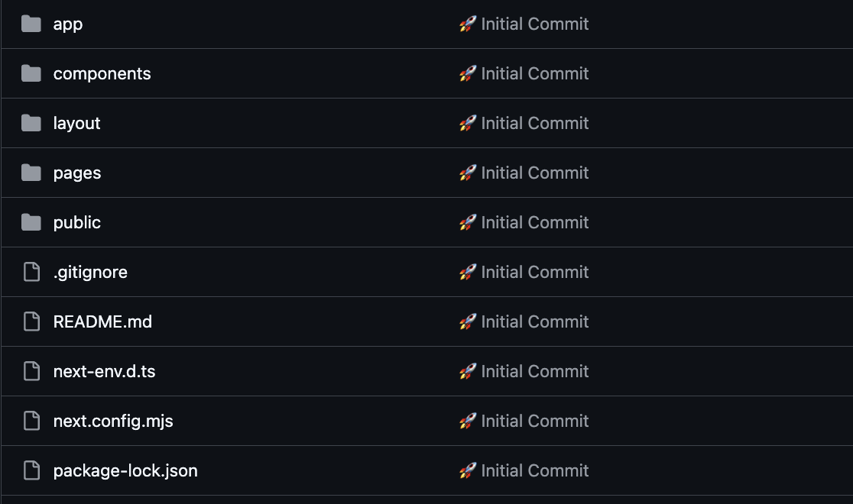Open the package-lock.json file
The height and width of the screenshot is (504, 853).
125,470
